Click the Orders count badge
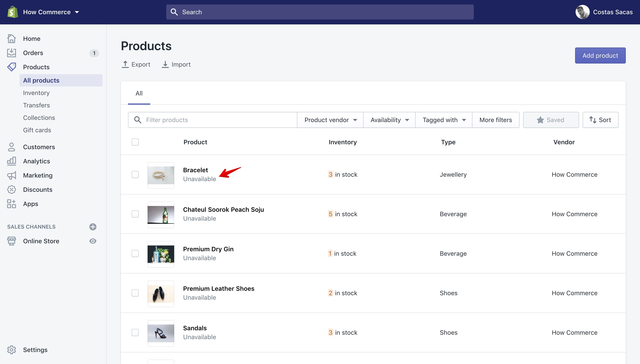640x364 pixels. click(94, 53)
